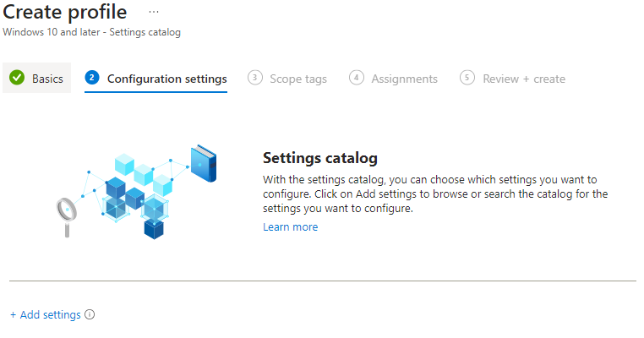Viewport: 644px width, 338px height.
Task: Click the magnifying glass illustration
Action: (x=67, y=217)
